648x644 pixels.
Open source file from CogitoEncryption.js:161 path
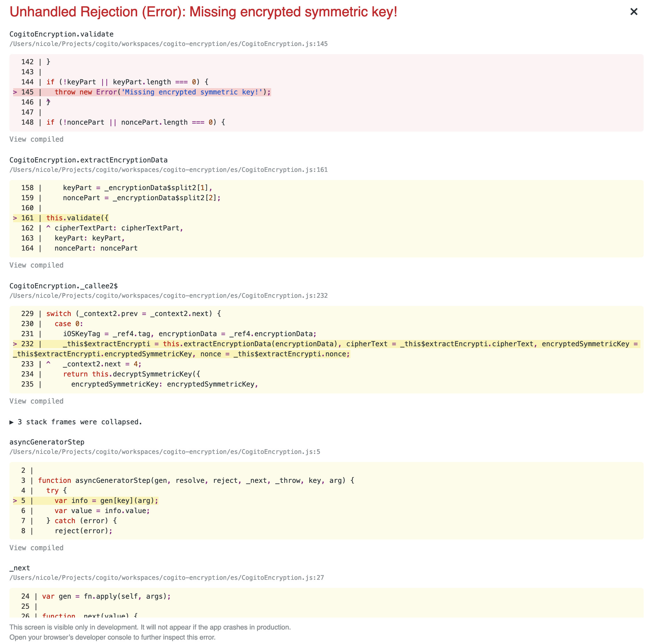coord(168,169)
